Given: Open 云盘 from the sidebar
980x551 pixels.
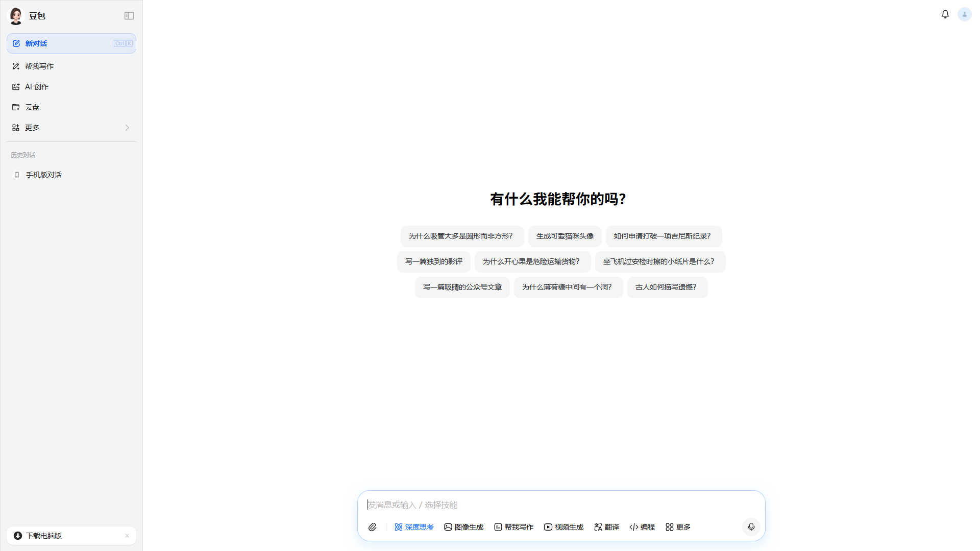Looking at the screenshot, I should 32,107.
